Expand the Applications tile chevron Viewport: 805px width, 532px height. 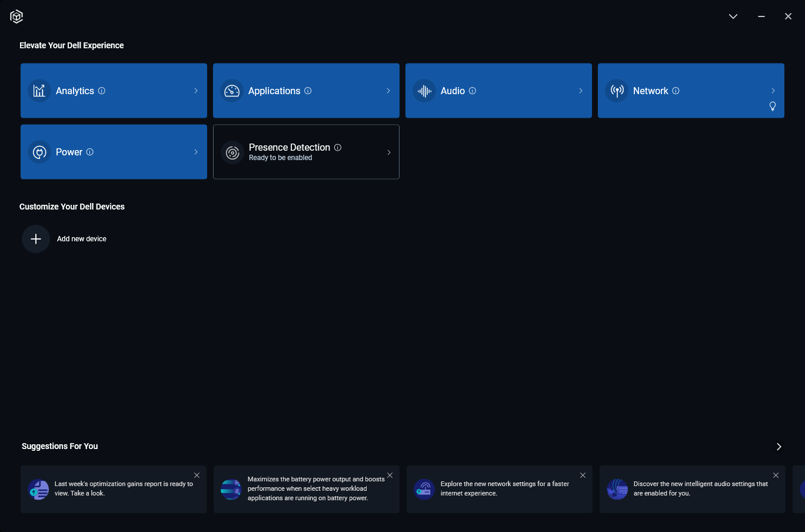click(388, 91)
